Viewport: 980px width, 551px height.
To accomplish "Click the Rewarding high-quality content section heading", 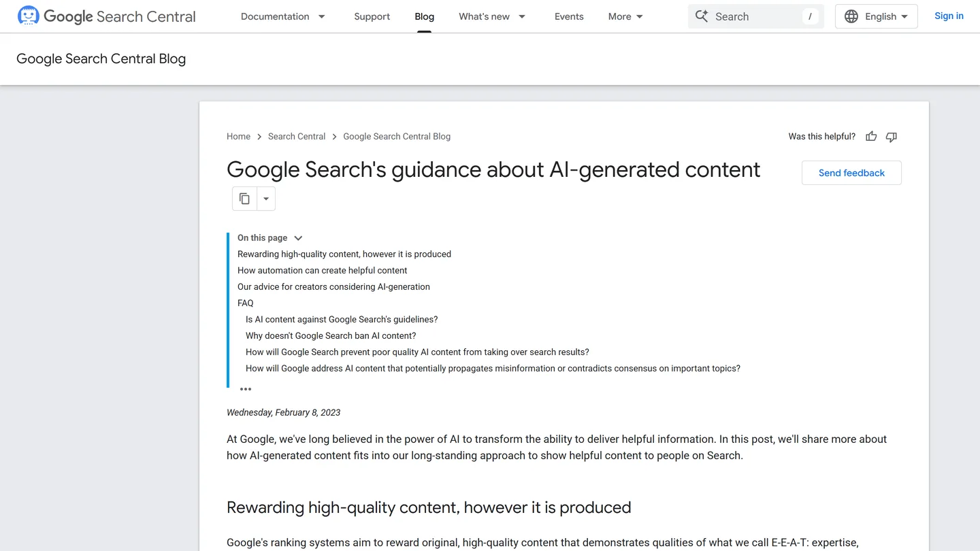I will click(x=429, y=507).
